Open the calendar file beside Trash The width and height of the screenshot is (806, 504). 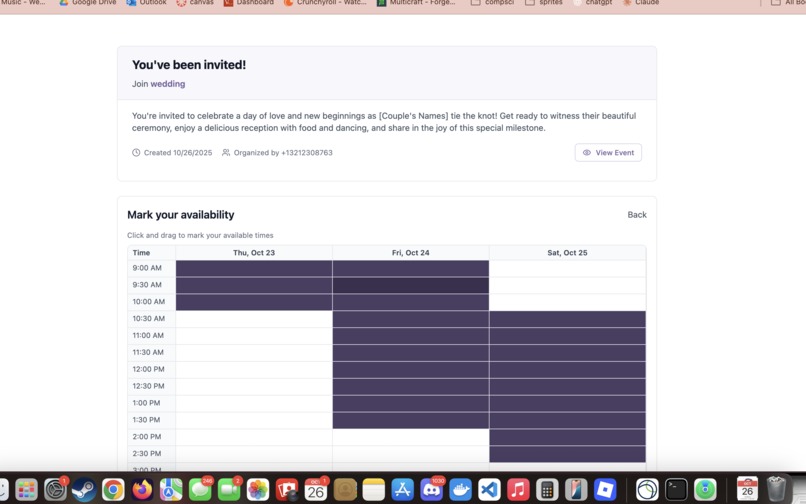(747, 489)
